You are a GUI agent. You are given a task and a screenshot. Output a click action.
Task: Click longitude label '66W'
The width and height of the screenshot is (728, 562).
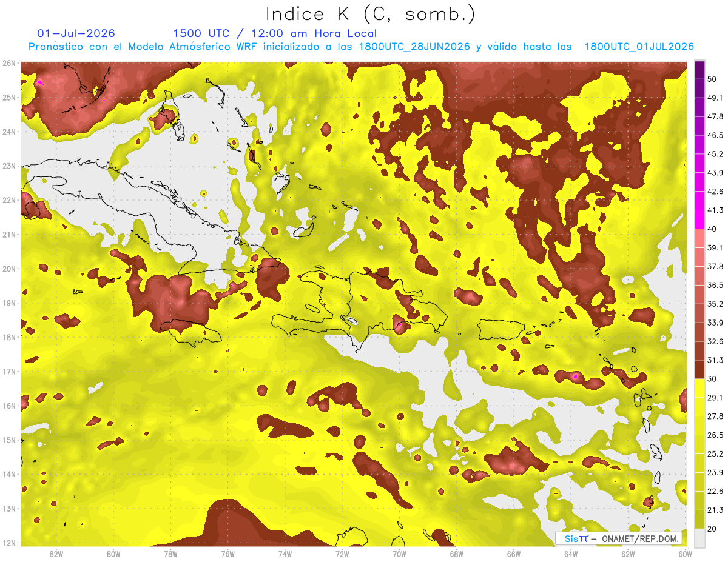click(x=514, y=554)
